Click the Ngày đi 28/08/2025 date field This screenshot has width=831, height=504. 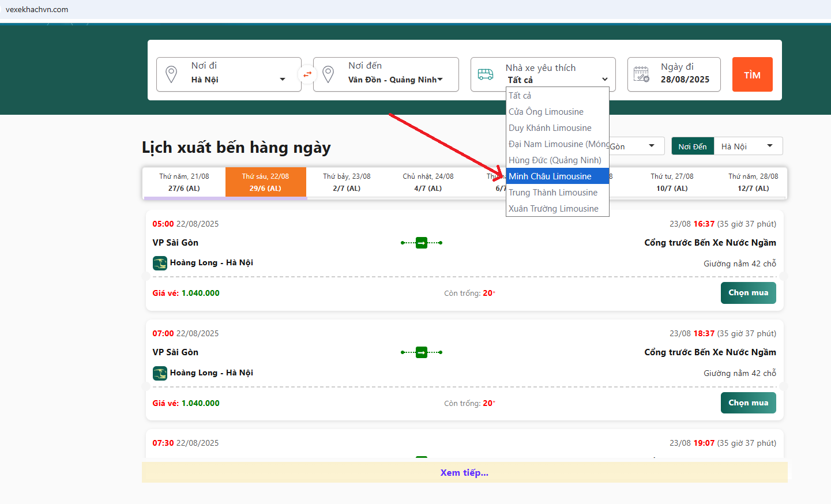pos(674,74)
